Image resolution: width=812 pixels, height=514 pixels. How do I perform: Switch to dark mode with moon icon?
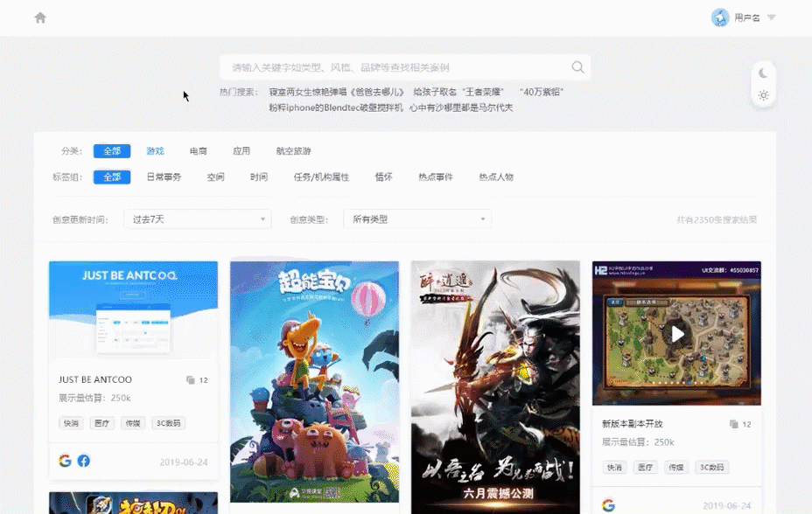763,73
